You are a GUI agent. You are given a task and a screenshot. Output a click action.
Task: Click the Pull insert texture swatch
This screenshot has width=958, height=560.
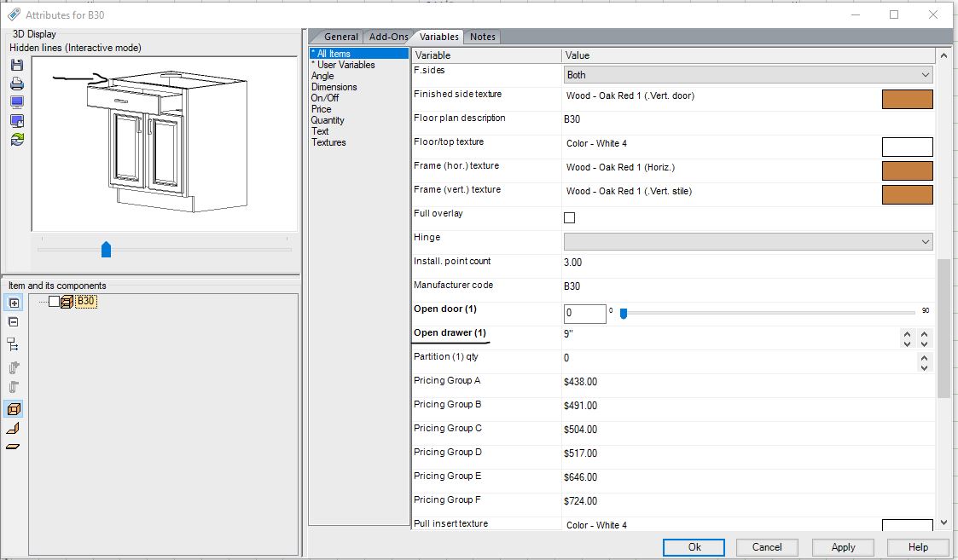point(908,524)
